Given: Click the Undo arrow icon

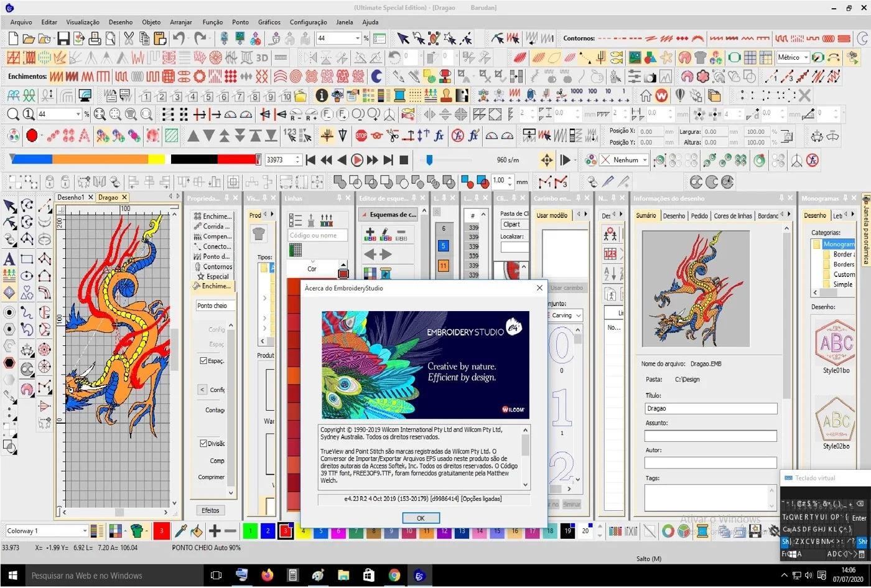Looking at the screenshot, I should [x=179, y=39].
